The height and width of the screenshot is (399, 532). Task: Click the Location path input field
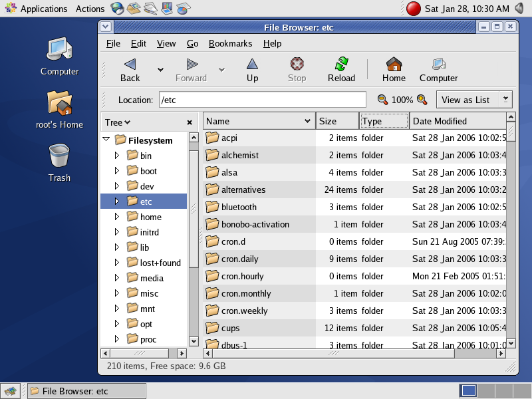(x=262, y=100)
